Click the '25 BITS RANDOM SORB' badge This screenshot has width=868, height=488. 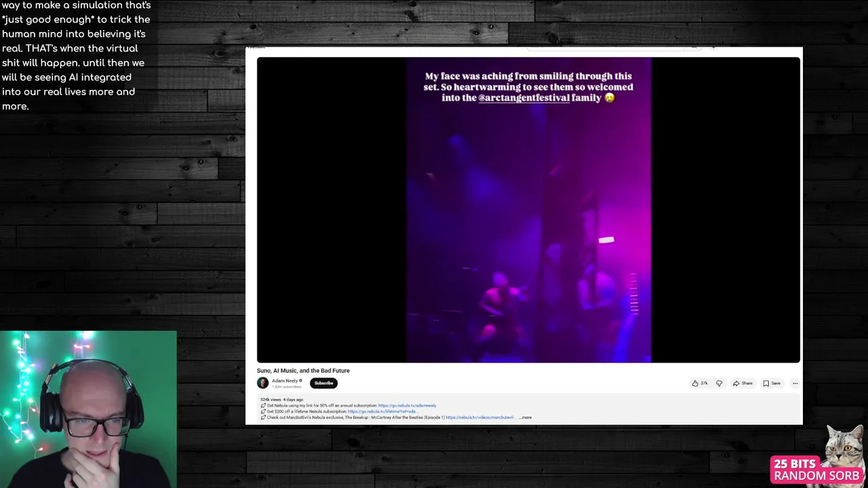(816, 470)
